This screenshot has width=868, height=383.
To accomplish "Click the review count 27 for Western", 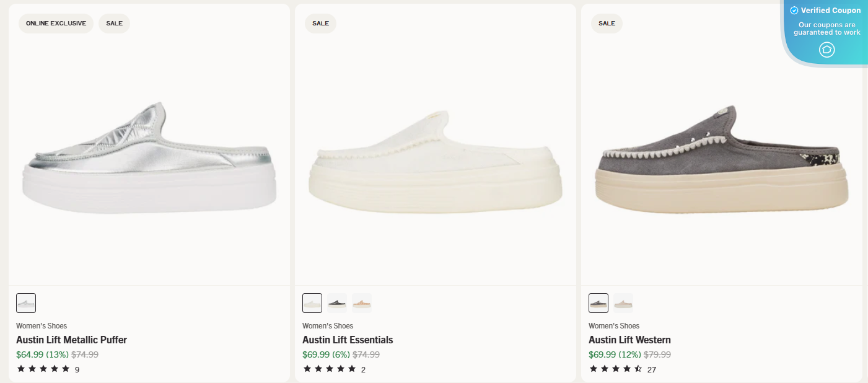I will click(653, 369).
